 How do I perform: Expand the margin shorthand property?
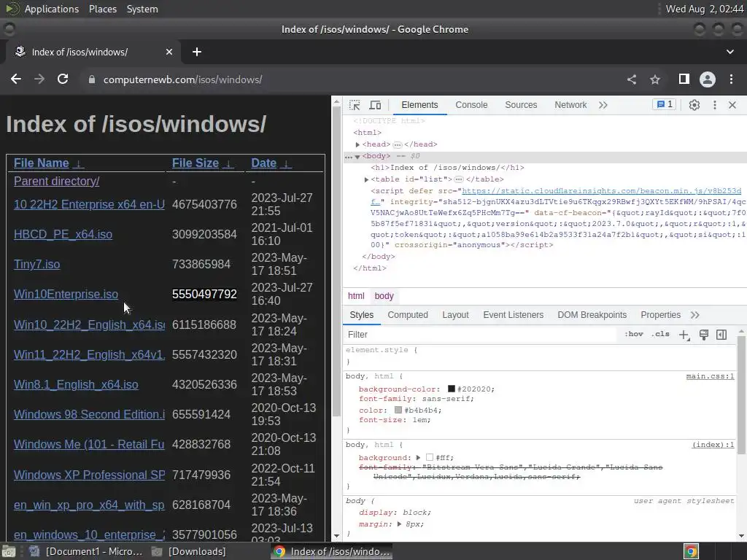tap(400, 524)
